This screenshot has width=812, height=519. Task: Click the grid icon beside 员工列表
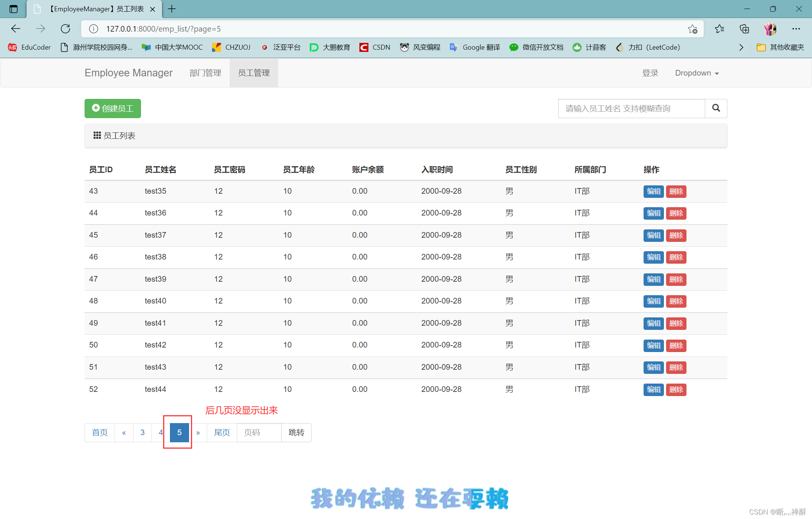coord(97,135)
